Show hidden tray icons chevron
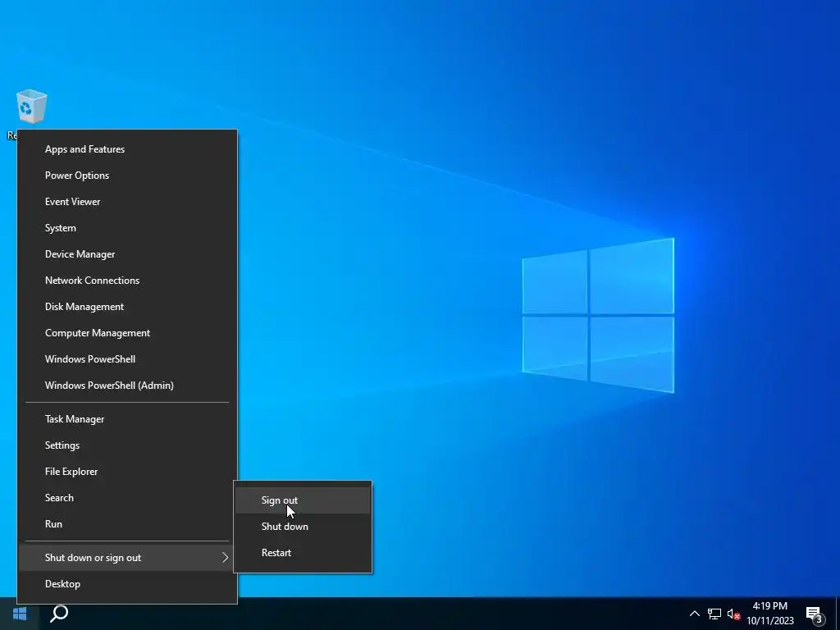The height and width of the screenshot is (630, 840). 694,614
